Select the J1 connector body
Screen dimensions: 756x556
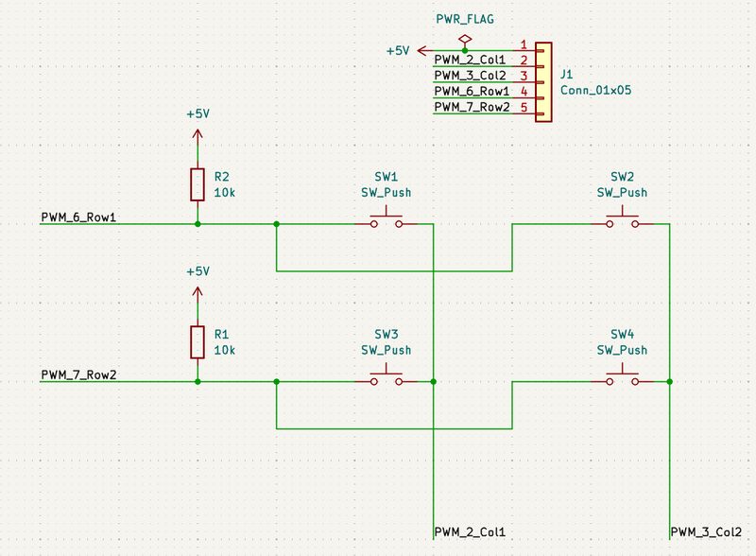543,82
